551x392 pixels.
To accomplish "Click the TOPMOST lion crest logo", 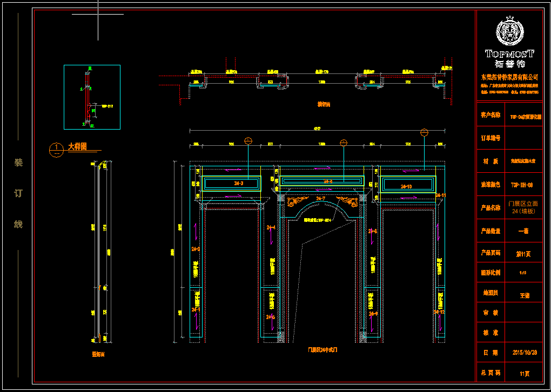I will (x=509, y=32).
